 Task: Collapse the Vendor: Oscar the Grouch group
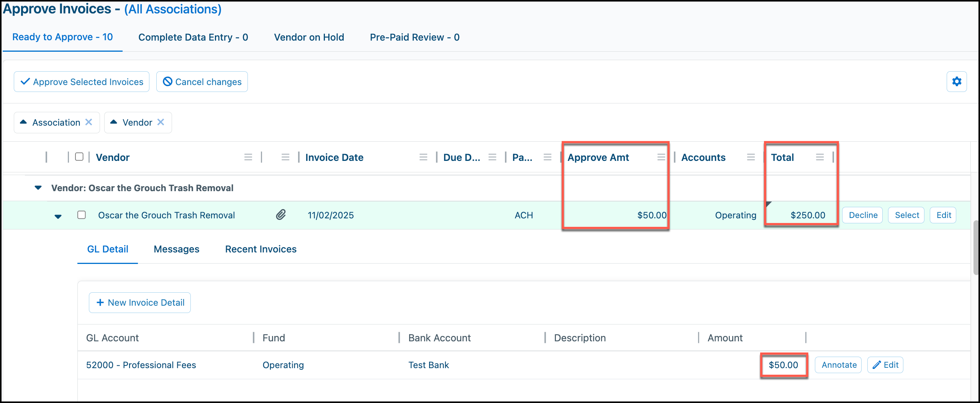(x=38, y=188)
